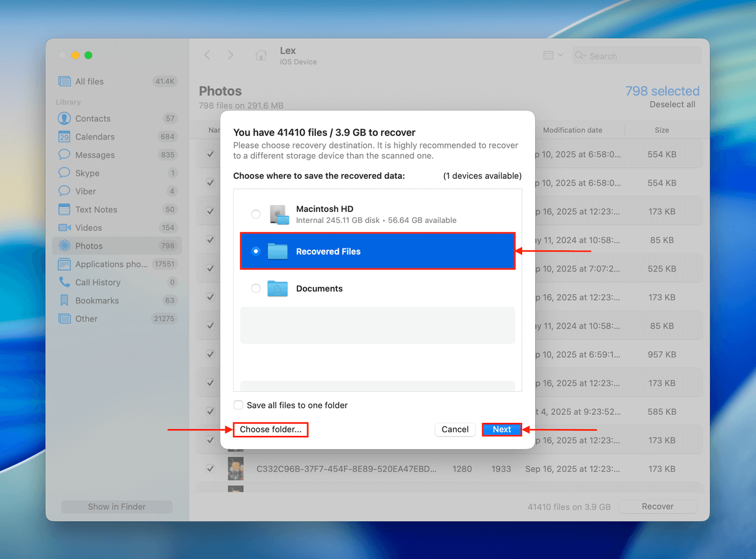The image size is (756, 559).
Task: Cancel the recovery destination dialog
Action: click(455, 429)
